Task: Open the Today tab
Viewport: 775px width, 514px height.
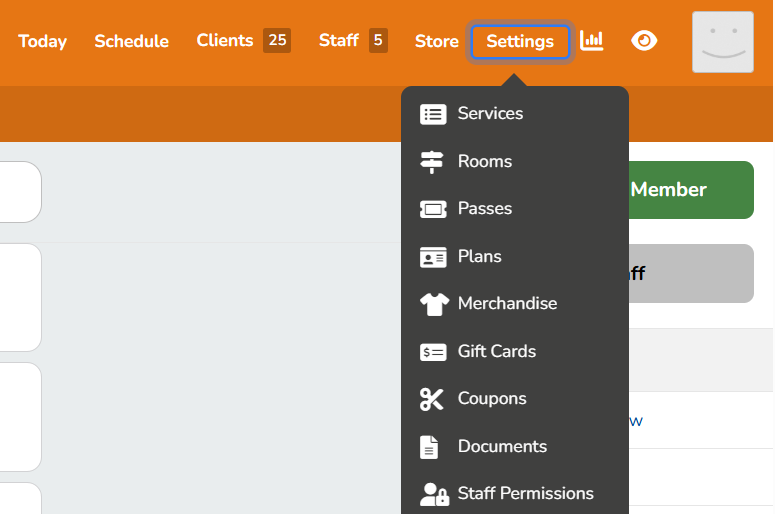Action: coord(42,42)
